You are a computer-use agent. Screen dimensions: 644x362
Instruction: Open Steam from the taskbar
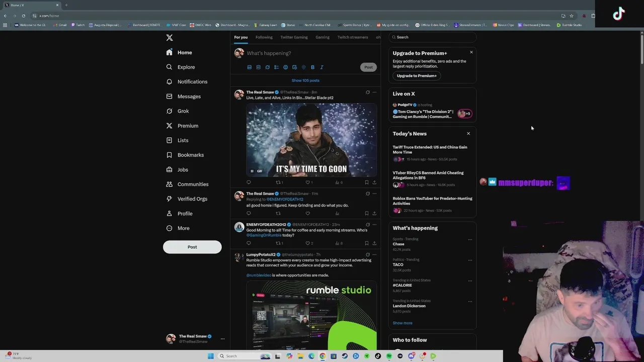345,356
